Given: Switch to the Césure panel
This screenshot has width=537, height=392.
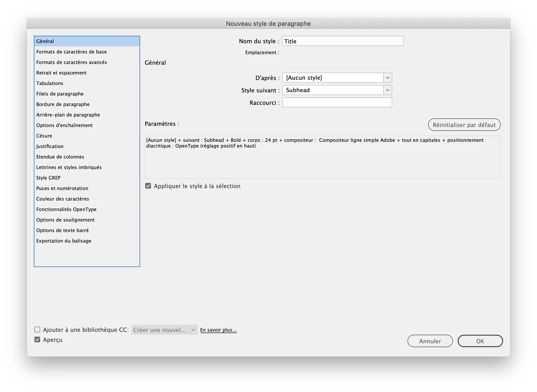Looking at the screenshot, I should point(44,136).
